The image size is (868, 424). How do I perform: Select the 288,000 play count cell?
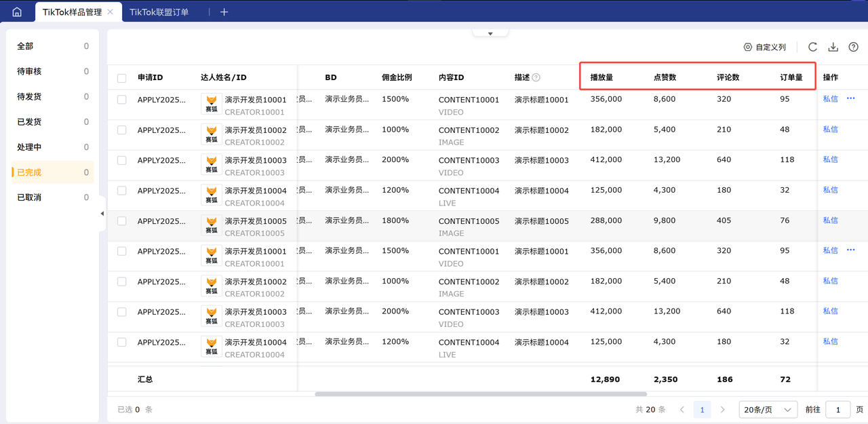coord(606,220)
